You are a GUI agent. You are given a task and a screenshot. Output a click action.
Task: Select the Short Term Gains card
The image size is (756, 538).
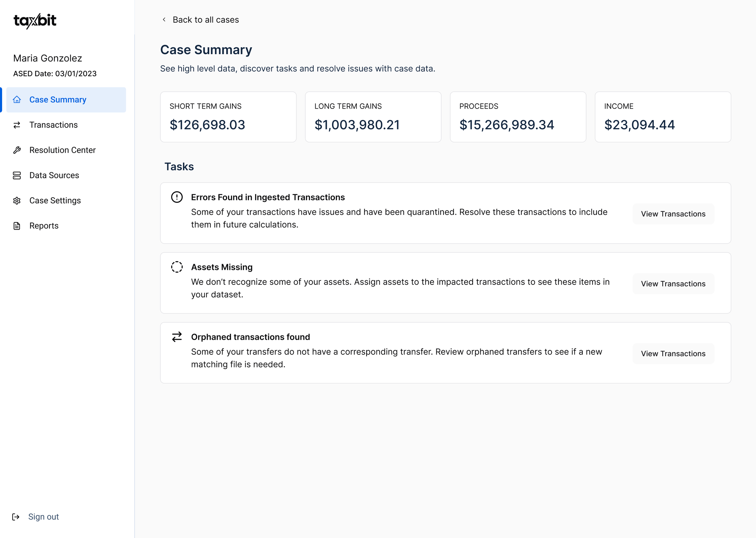click(228, 117)
